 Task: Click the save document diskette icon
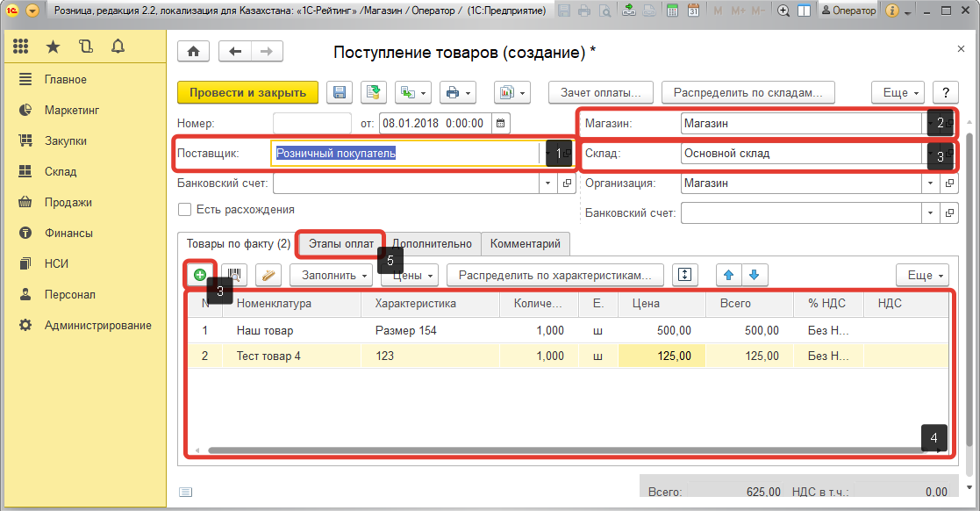340,92
